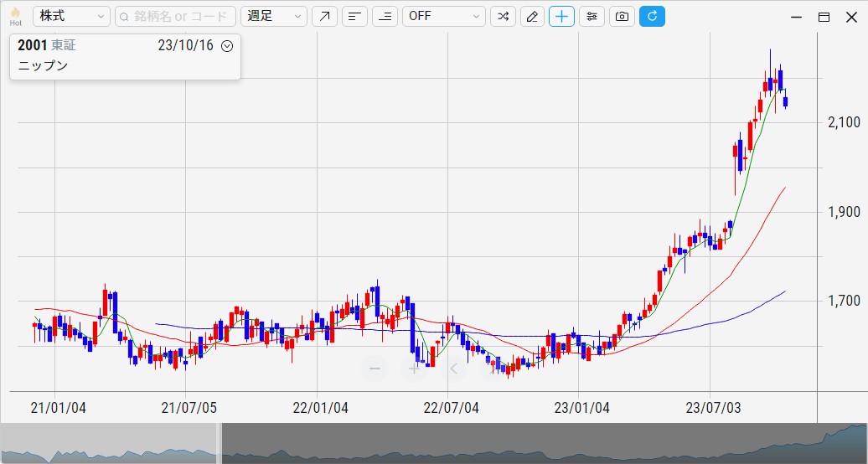Toggle the crosshair cursor button
Screen dimensions: 868x464
point(561,17)
